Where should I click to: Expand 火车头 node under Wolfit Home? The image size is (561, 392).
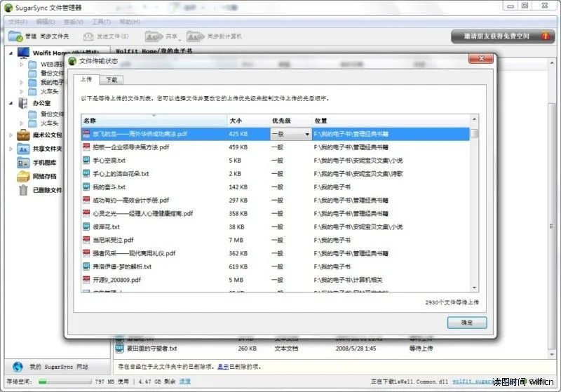[x=22, y=92]
